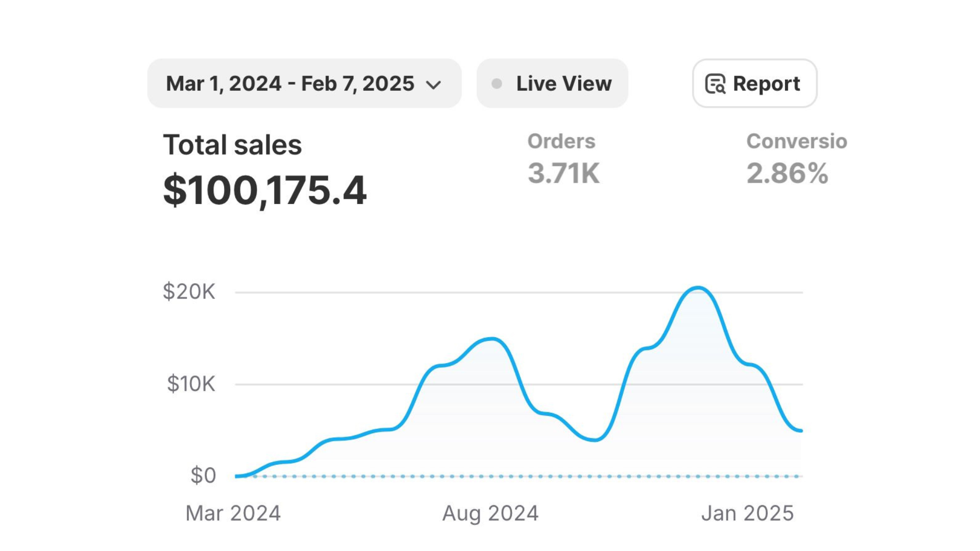Click the 3.71K orders value
Screen dimensions: 980x551
click(x=563, y=173)
